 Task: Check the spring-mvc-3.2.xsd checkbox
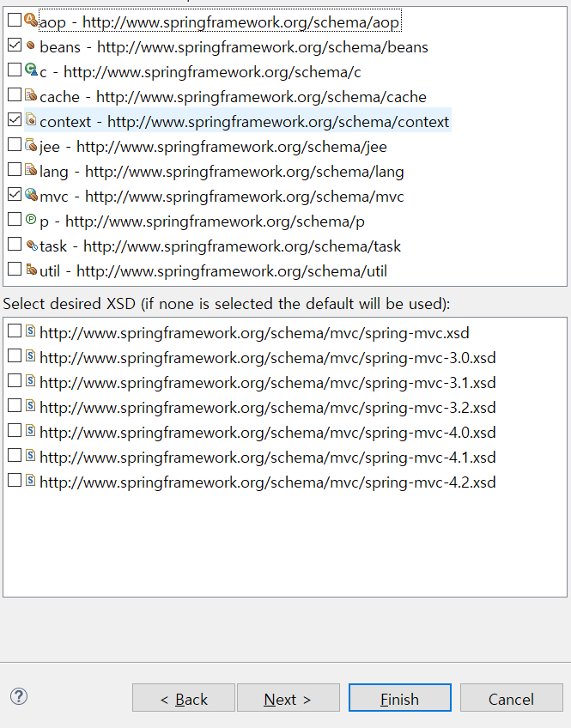(15, 406)
